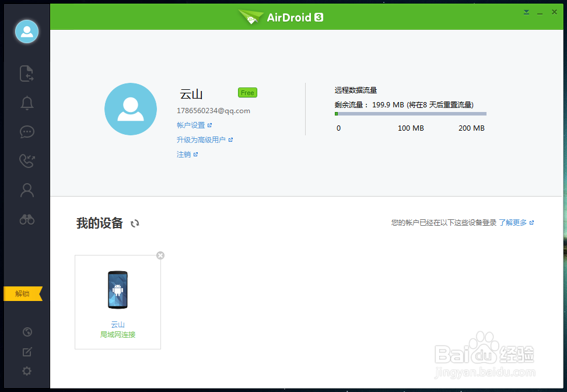Open the settings gear in sidebar

[27, 371]
